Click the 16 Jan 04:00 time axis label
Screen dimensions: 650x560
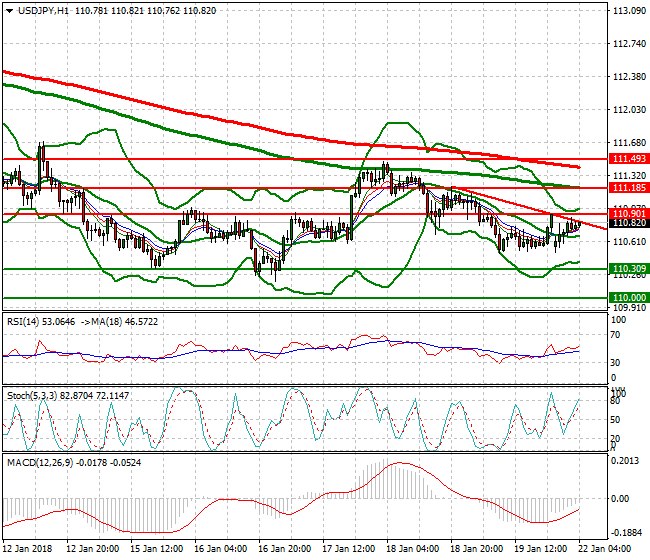[221, 549]
